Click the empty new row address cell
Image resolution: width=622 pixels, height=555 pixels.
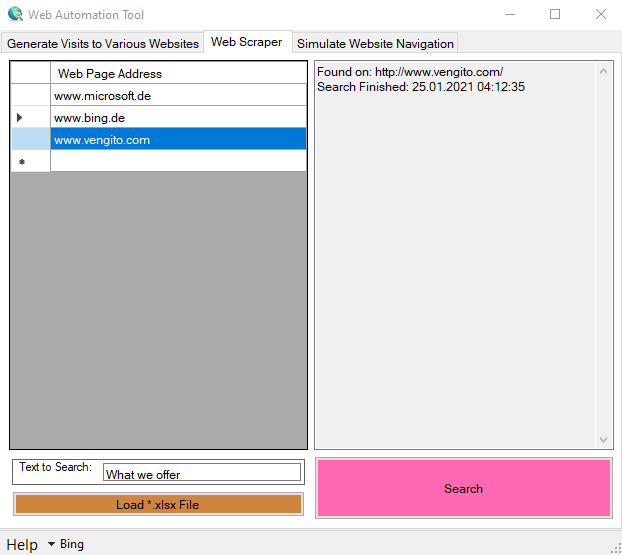coord(178,161)
